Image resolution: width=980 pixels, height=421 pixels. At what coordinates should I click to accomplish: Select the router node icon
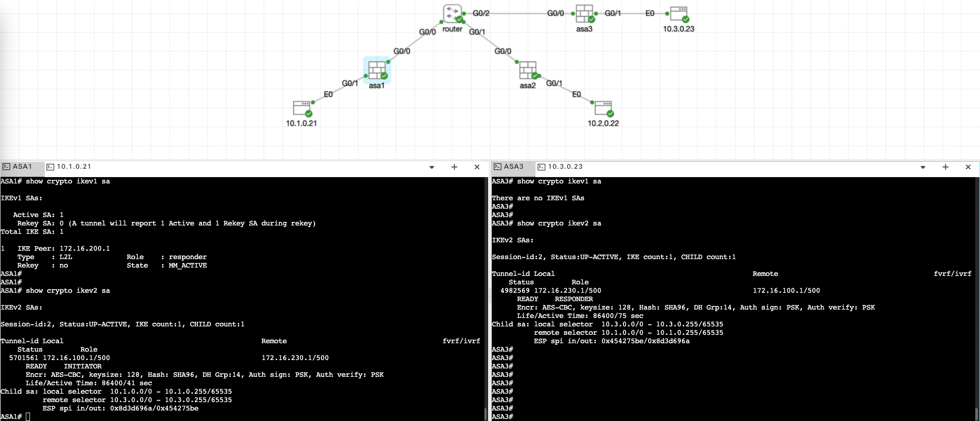(x=452, y=14)
